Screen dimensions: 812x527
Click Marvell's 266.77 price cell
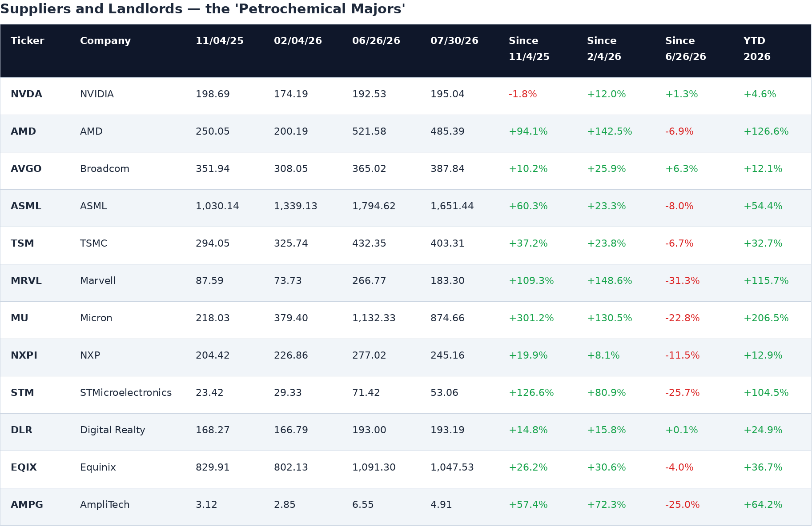point(369,281)
